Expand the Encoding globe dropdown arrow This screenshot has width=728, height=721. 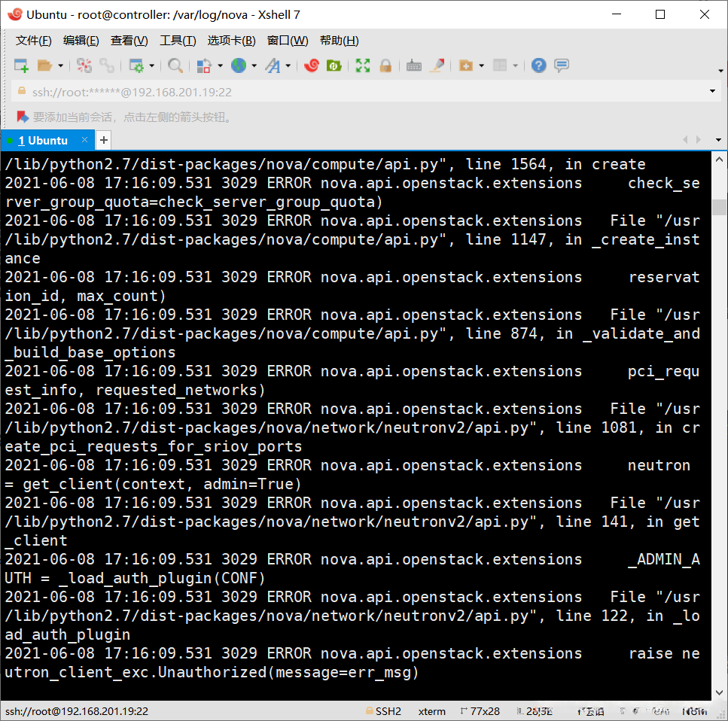click(x=254, y=66)
